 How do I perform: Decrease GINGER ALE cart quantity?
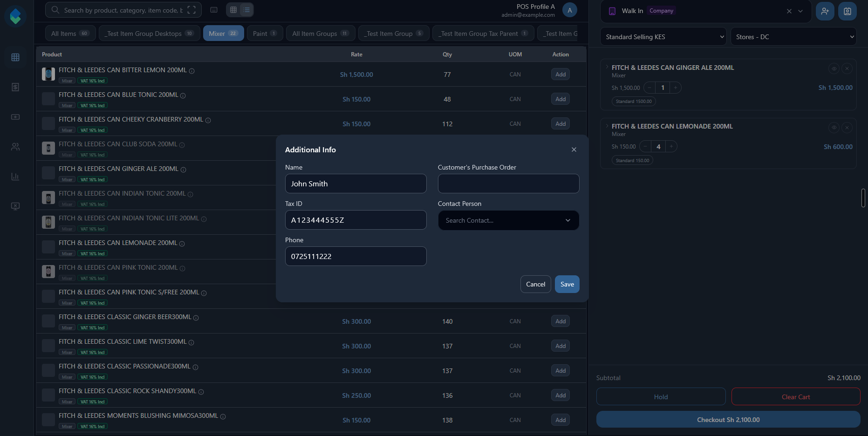coord(649,88)
